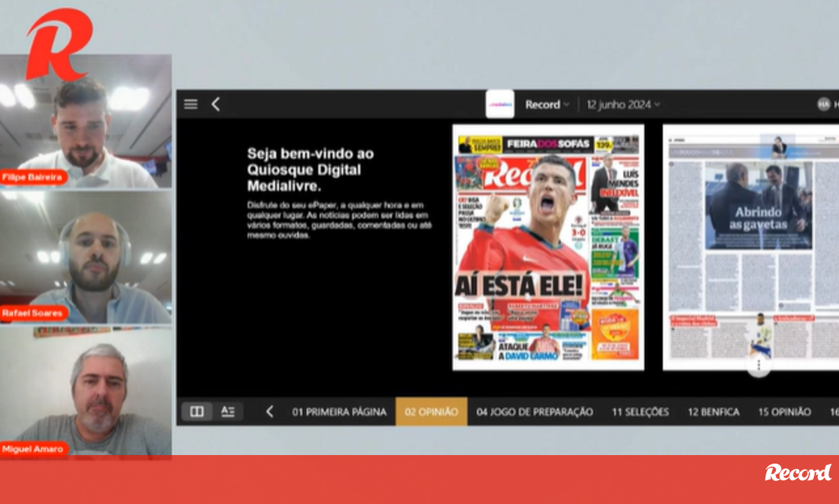Open the hamburger menu in the top bar
This screenshot has width=839, height=504.
191,104
